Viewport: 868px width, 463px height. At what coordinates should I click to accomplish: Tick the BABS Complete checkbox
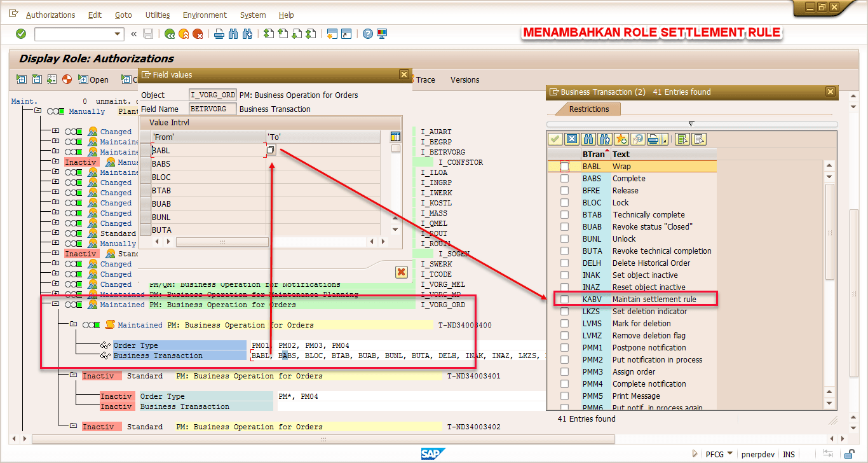(x=564, y=179)
